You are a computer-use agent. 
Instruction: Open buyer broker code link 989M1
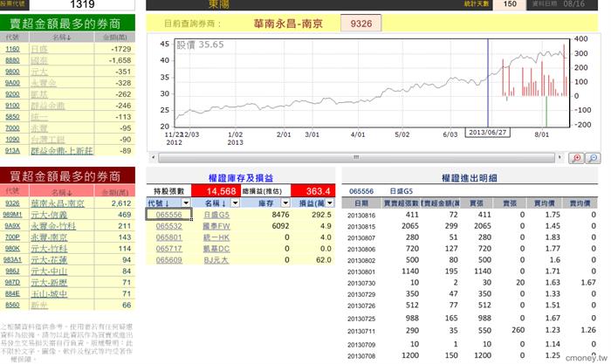[x=12, y=215]
